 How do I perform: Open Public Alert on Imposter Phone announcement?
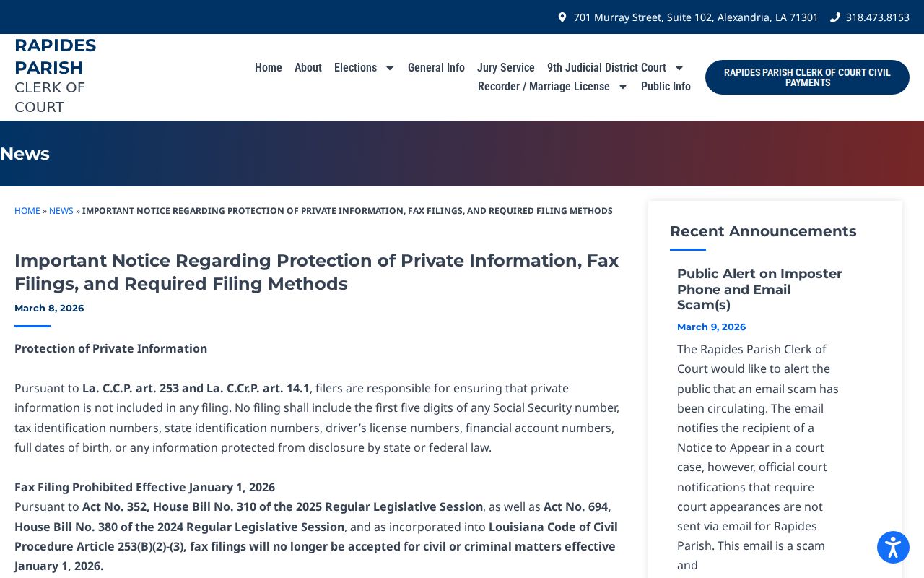pos(759,289)
